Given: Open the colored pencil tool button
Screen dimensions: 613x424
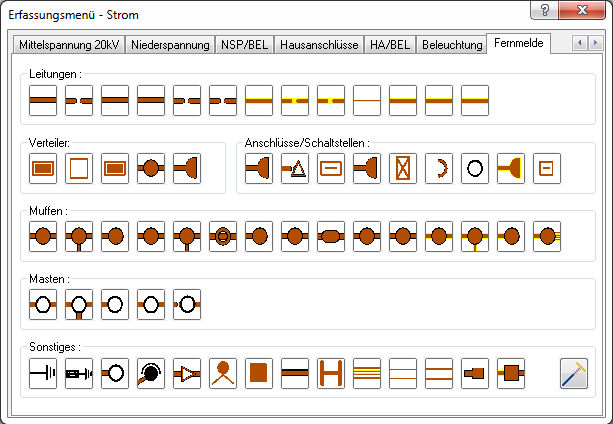Looking at the screenshot, I should coord(574,373).
